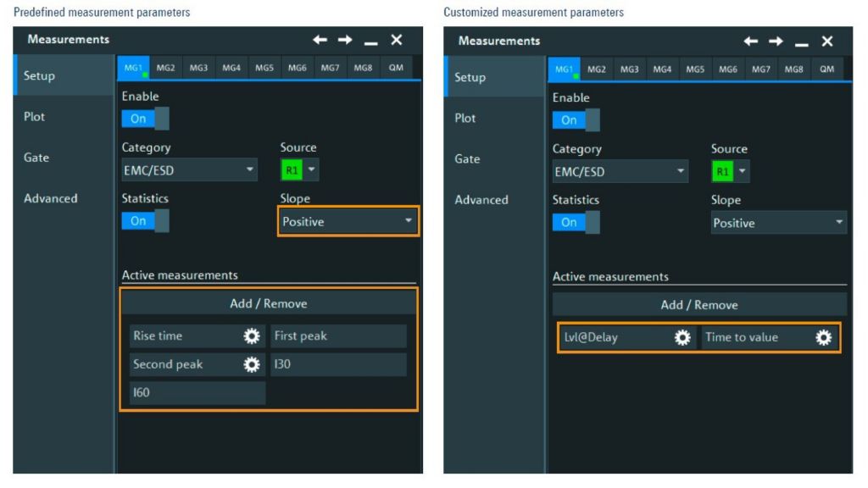Select the I30 measurement entry

tap(338, 364)
